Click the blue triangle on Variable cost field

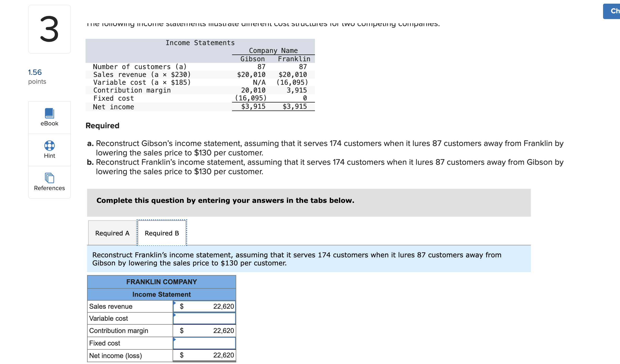tap(174, 316)
